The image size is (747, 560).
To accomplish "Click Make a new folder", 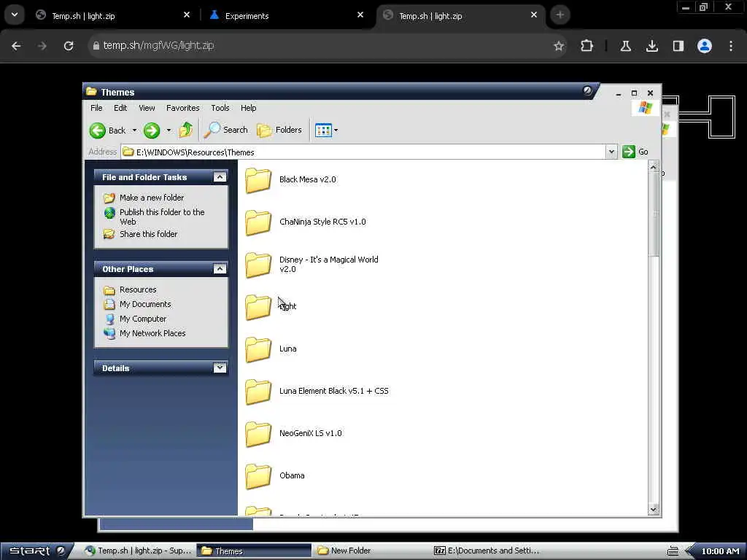I will pos(152,198).
